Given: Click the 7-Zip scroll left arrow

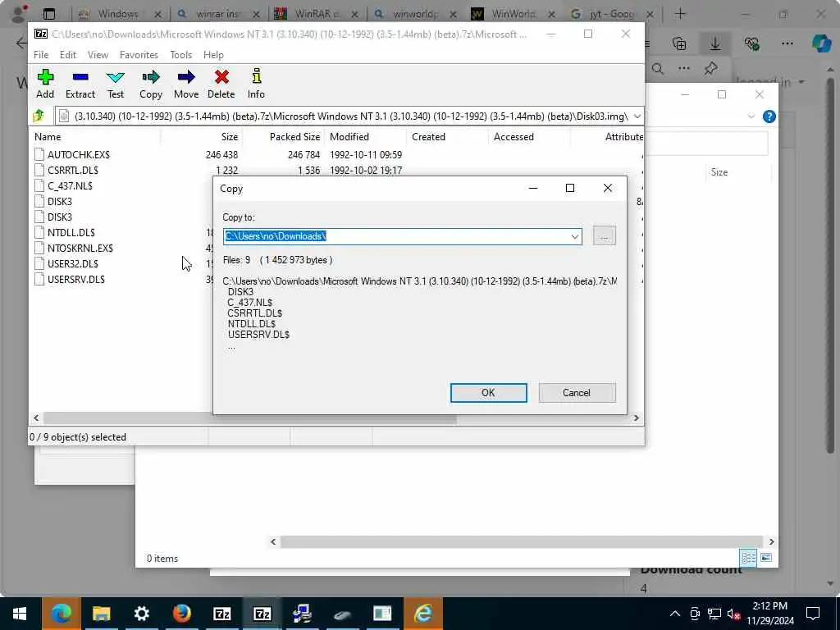Looking at the screenshot, I should pyautogui.click(x=36, y=418).
